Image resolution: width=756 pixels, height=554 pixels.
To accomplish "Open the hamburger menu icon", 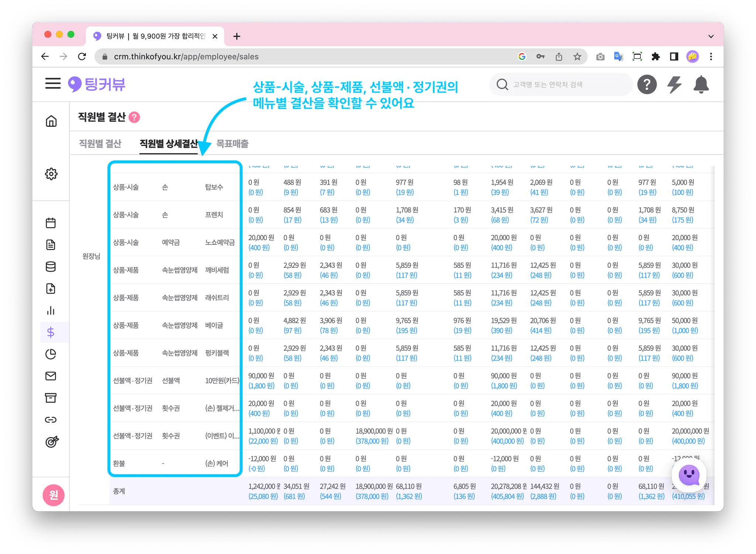I will 53,83.
